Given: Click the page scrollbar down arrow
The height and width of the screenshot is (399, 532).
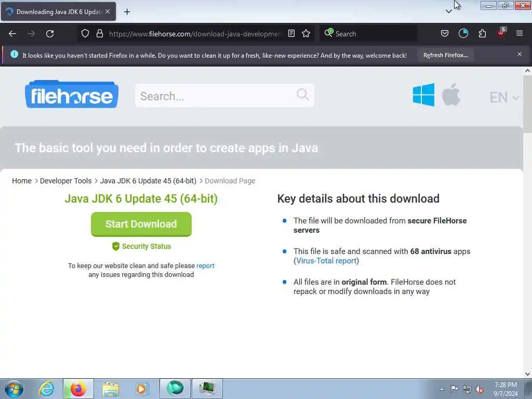Looking at the screenshot, I should (x=527, y=374).
